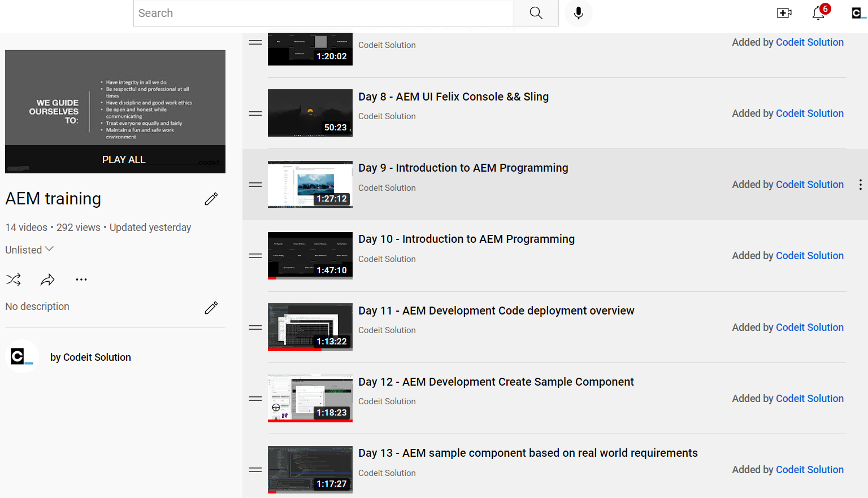This screenshot has height=498, width=868.
Task: Open playlist more options three dots
Action: 81,279
